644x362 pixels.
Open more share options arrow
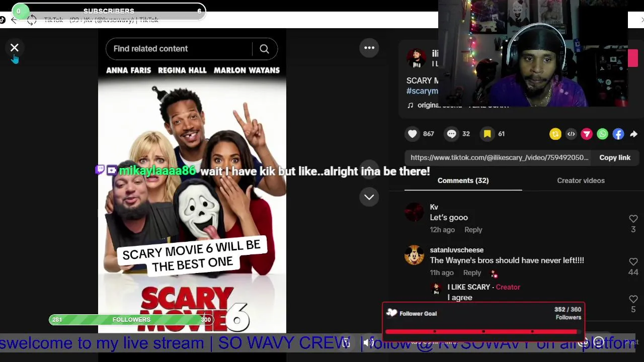pyautogui.click(x=634, y=134)
